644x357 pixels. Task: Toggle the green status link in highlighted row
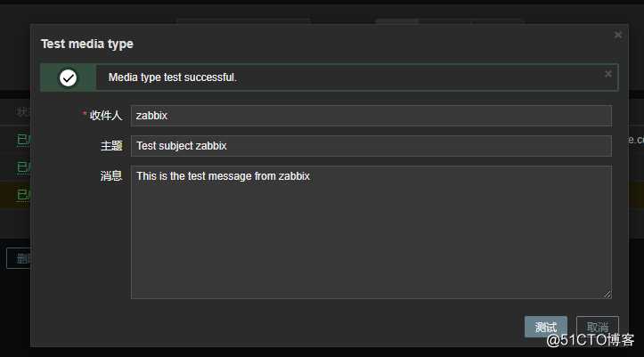click(x=23, y=194)
